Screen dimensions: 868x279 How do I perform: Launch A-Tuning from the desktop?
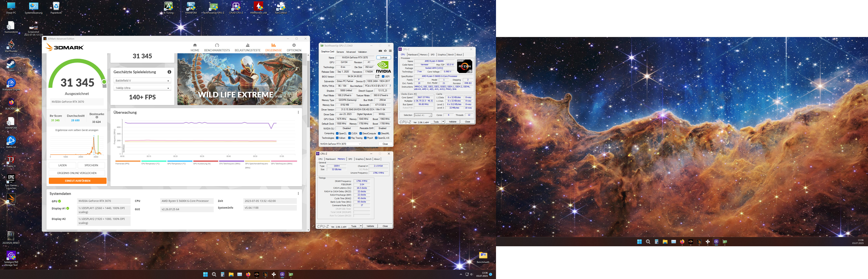click(169, 8)
